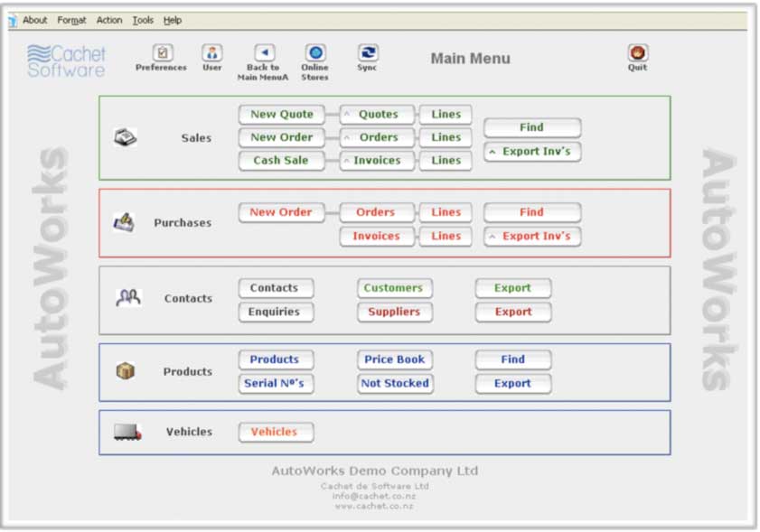This screenshot has height=532, width=760.
Task: Click the 'Main Menu' heading text
Action: click(x=470, y=59)
